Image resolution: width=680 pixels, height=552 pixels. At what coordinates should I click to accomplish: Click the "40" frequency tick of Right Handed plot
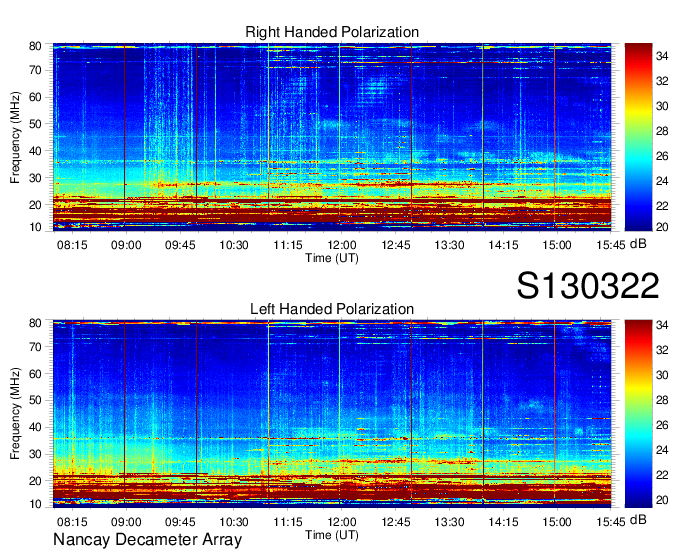click(x=35, y=151)
